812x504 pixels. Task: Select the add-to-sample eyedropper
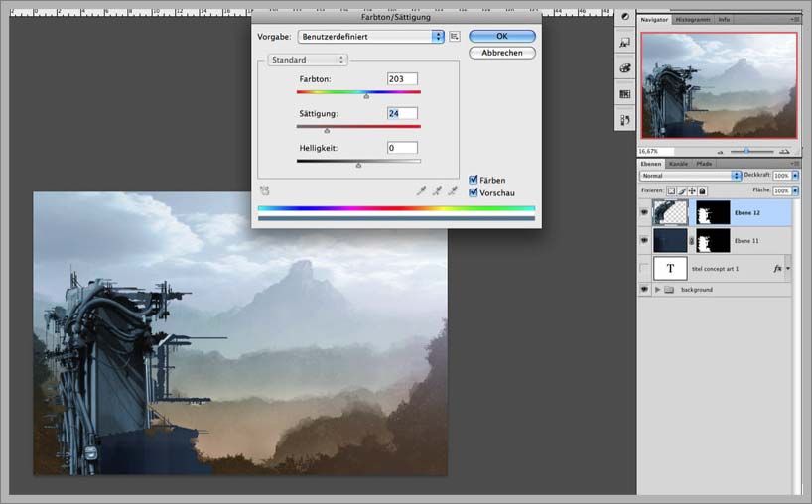(x=437, y=190)
